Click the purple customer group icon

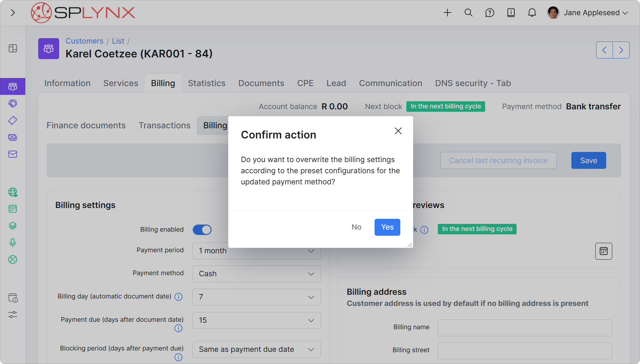pos(49,49)
